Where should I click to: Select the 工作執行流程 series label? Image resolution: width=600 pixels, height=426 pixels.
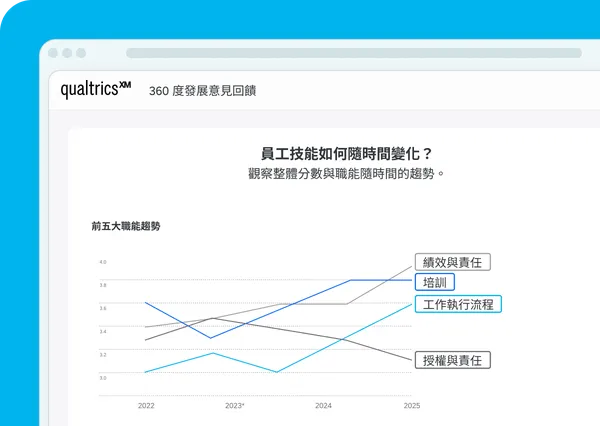pyautogui.click(x=458, y=304)
